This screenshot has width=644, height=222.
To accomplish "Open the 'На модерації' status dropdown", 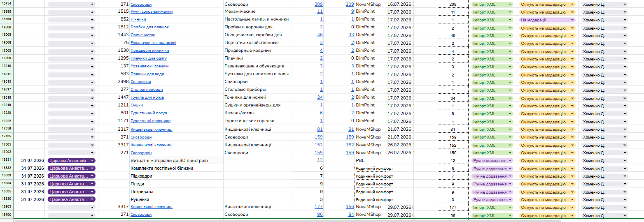I will click(x=547, y=20).
